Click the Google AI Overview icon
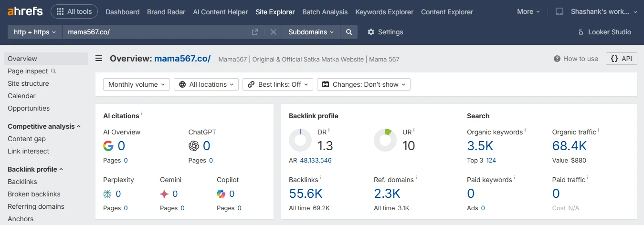Viewport: 644px width, 225px height. point(108,146)
